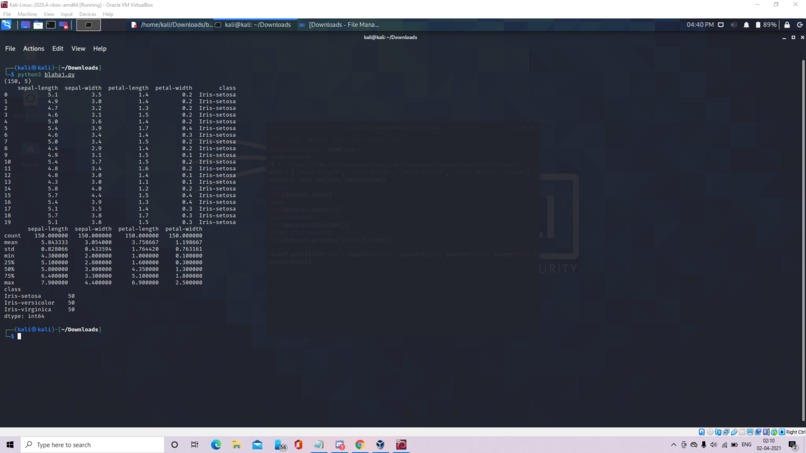
Task: Open the file manager launcher in Kali panel
Action: click(38, 25)
